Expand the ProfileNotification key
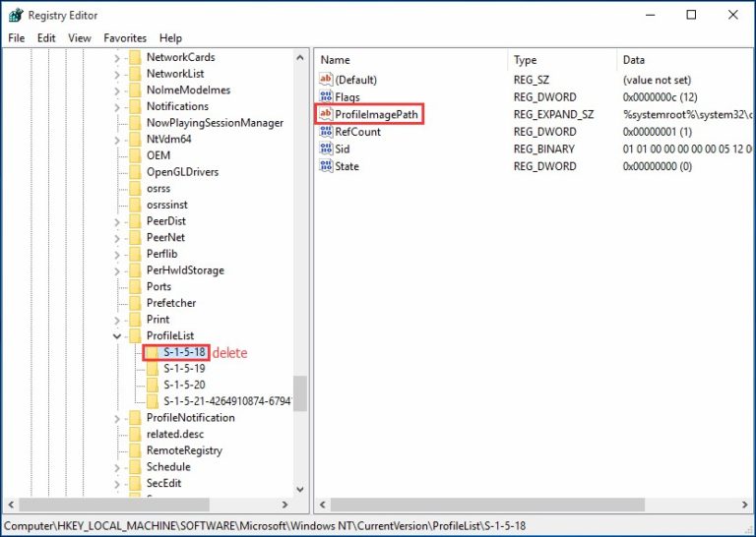 (x=117, y=419)
